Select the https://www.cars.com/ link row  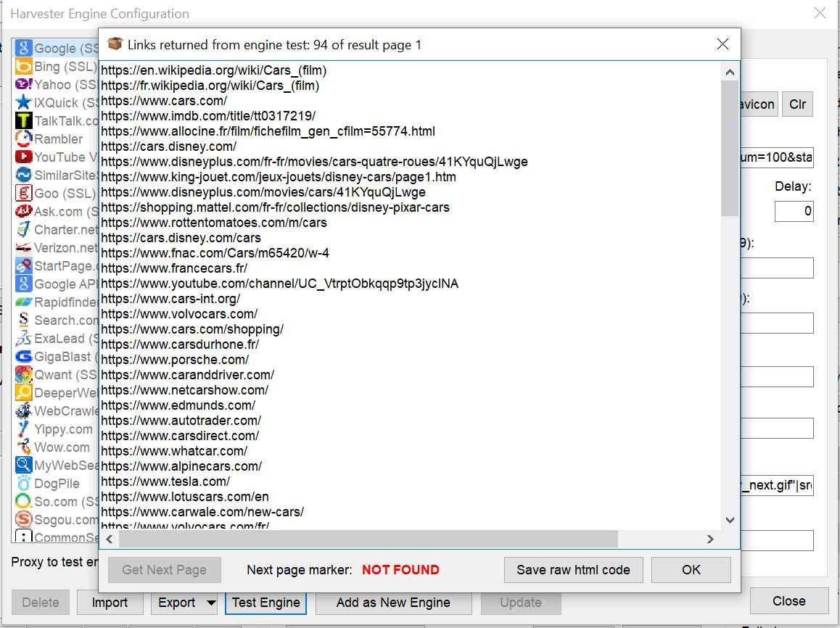164,101
